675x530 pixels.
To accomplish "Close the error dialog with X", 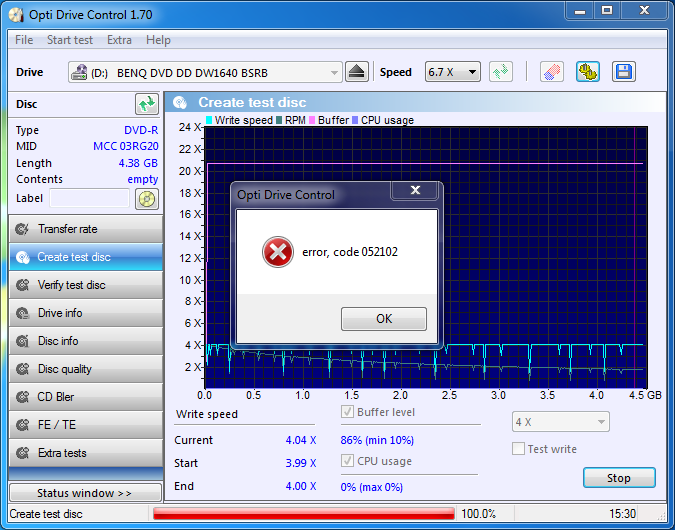I will [x=415, y=190].
